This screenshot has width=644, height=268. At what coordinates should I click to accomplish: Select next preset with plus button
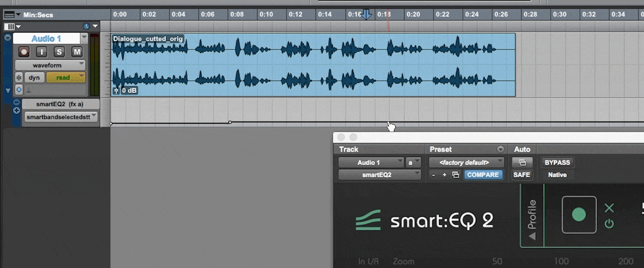(x=444, y=175)
